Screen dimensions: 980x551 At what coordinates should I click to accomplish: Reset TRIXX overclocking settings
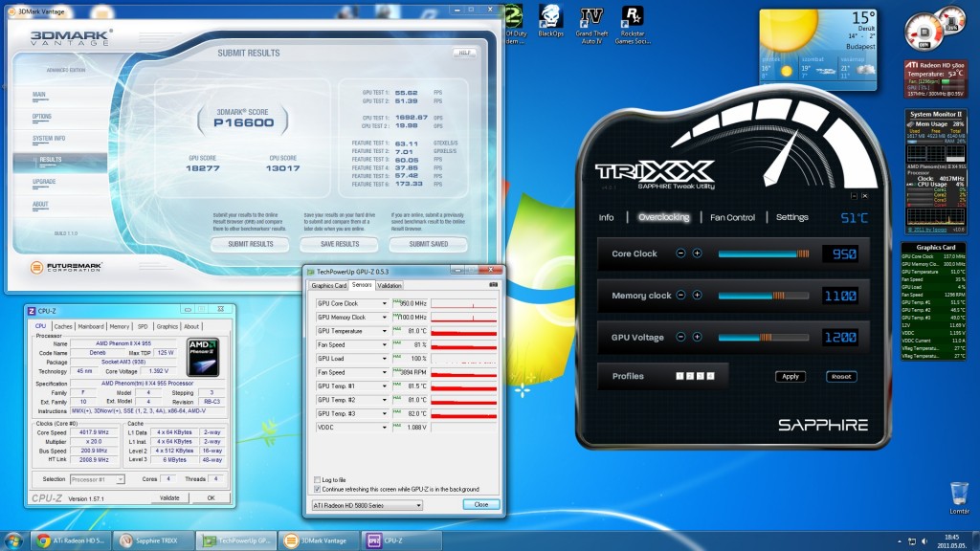841,376
